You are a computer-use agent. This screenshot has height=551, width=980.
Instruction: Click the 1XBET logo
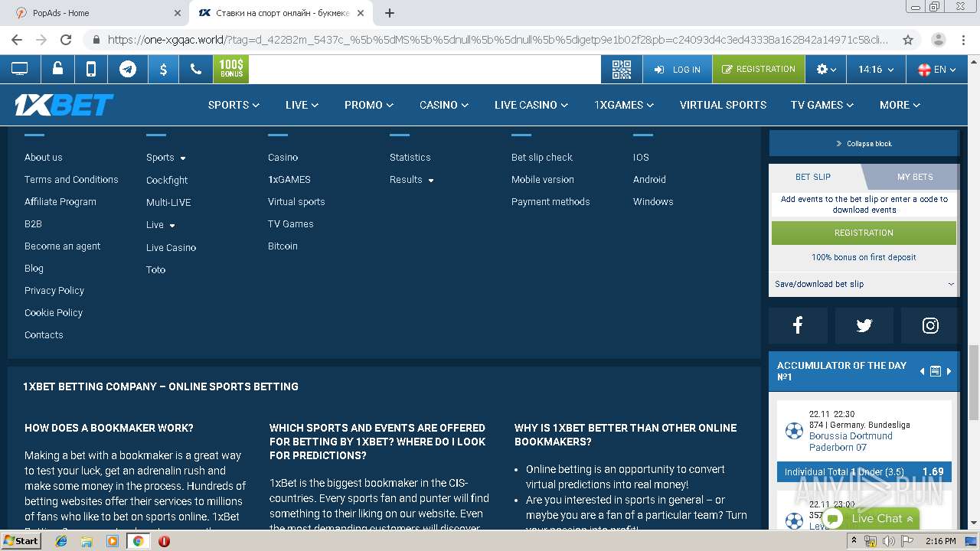(64, 105)
